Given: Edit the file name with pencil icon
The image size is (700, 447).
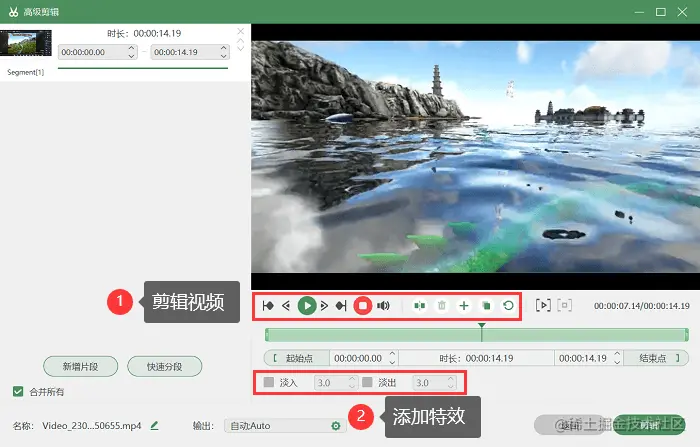Looking at the screenshot, I should tap(154, 426).
